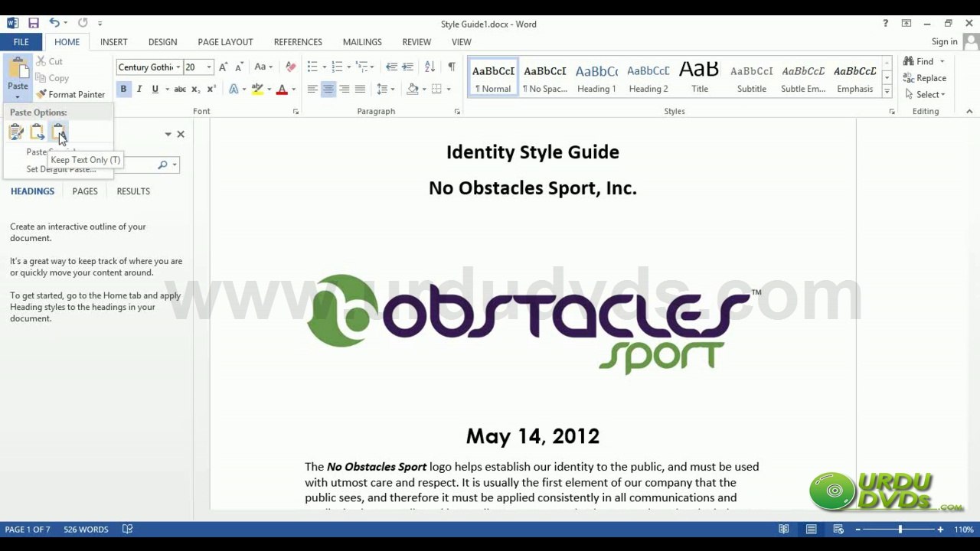Click Set Default Paste option
980x551 pixels.
[61, 169]
